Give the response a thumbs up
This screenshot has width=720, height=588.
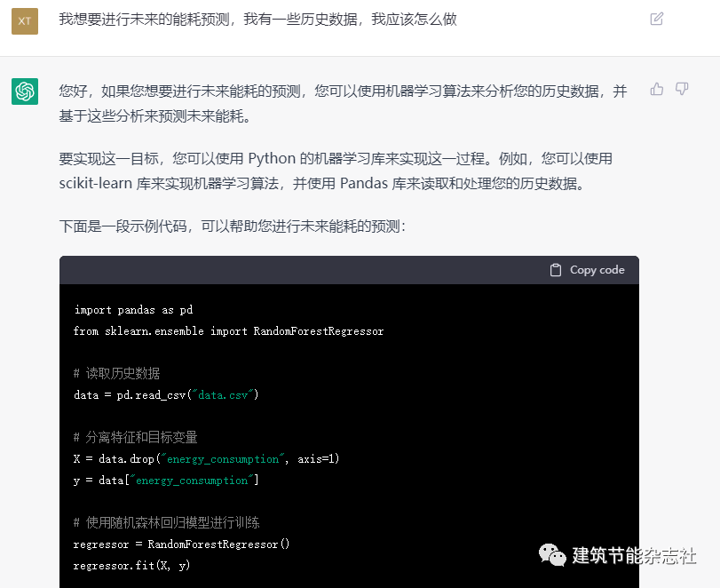[657, 89]
